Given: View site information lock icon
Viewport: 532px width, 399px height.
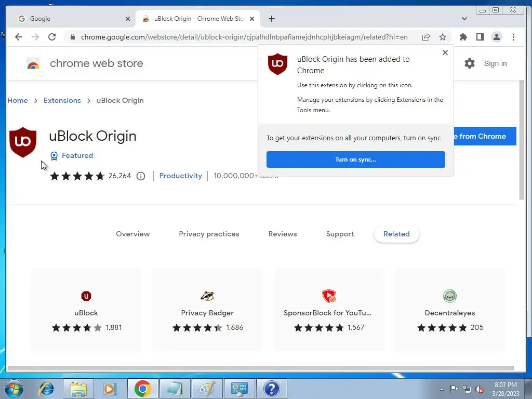Looking at the screenshot, I should [x=72, y=37].
